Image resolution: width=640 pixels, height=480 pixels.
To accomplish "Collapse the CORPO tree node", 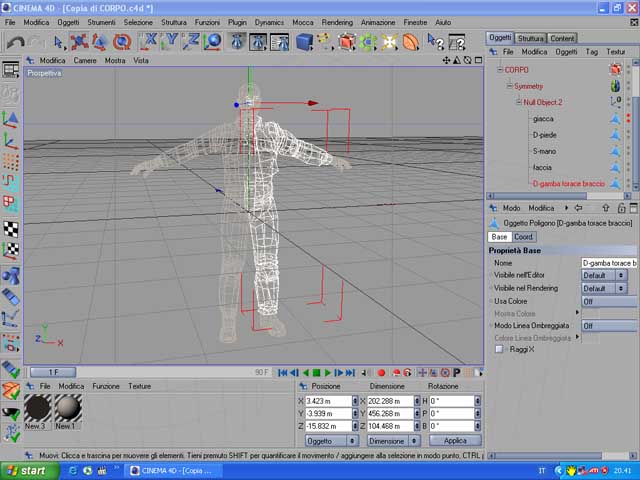I will point(499,70).
